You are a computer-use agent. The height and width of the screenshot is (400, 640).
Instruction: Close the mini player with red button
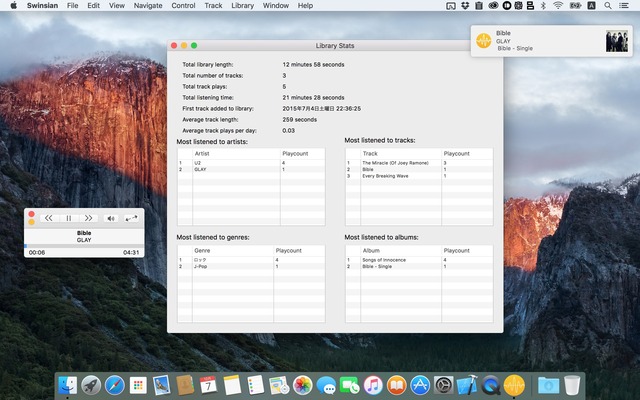pos(31,214)
